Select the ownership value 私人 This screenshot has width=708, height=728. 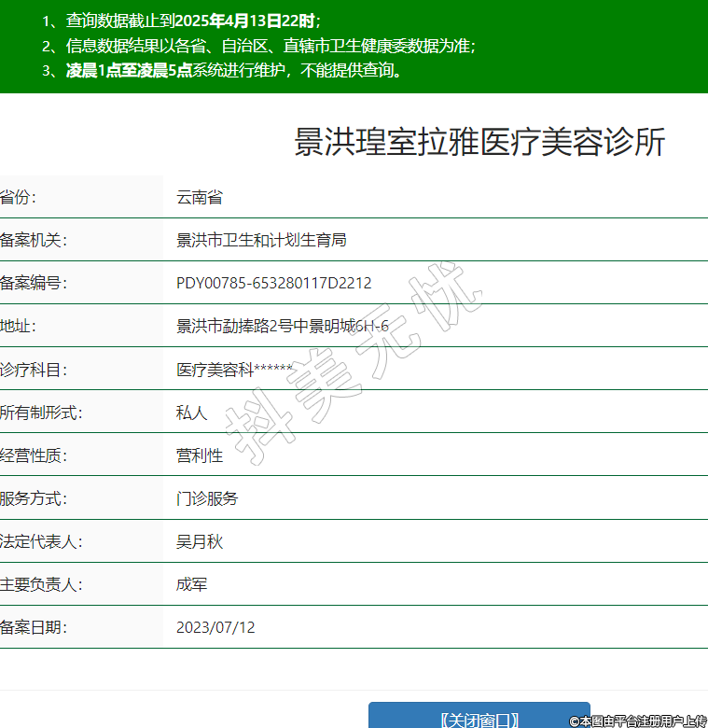coord(191,413)
